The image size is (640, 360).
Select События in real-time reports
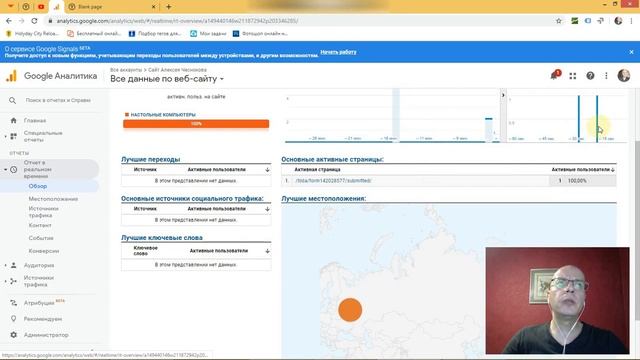point(41,238)
